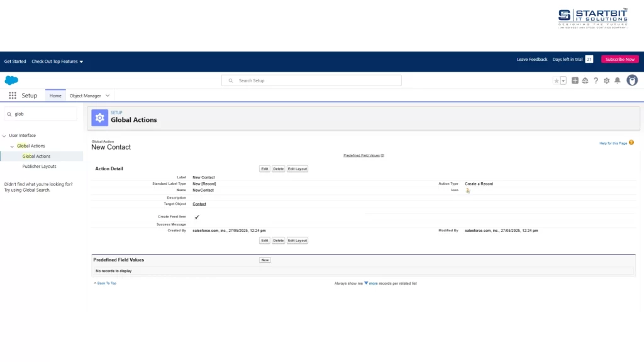644x362 pixels.
Task: Click the top Edit Layout button
Action: pos(297,168)
